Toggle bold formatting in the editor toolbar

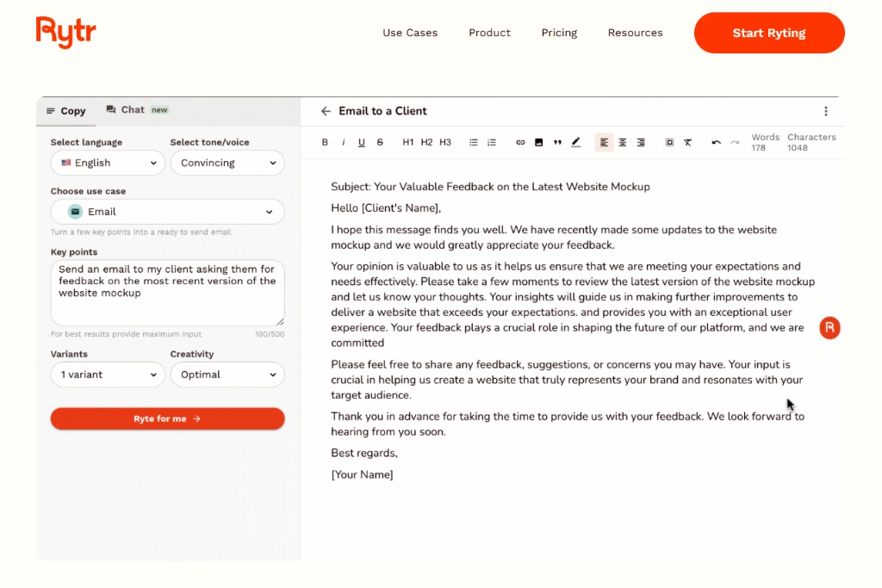click(x=325, y=143)
